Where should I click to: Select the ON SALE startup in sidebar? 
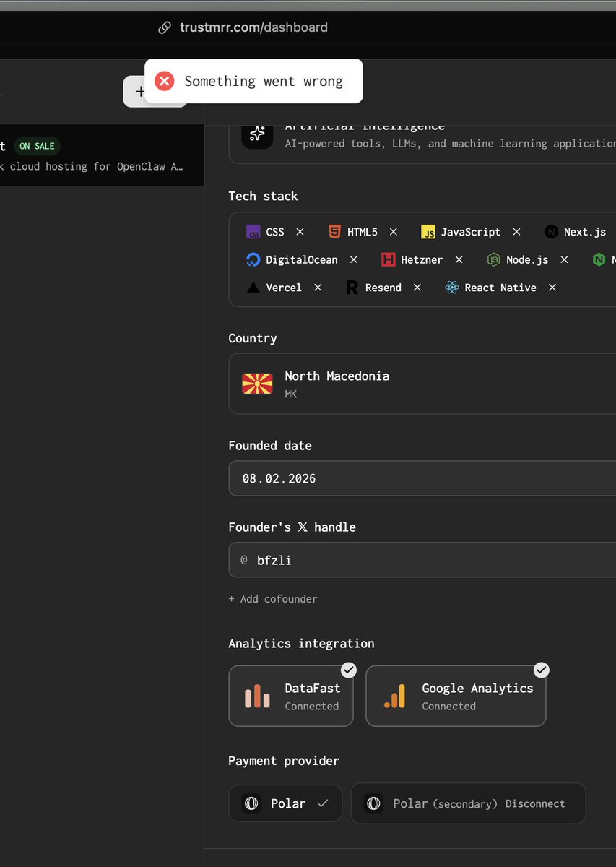(x=102, y=156)
